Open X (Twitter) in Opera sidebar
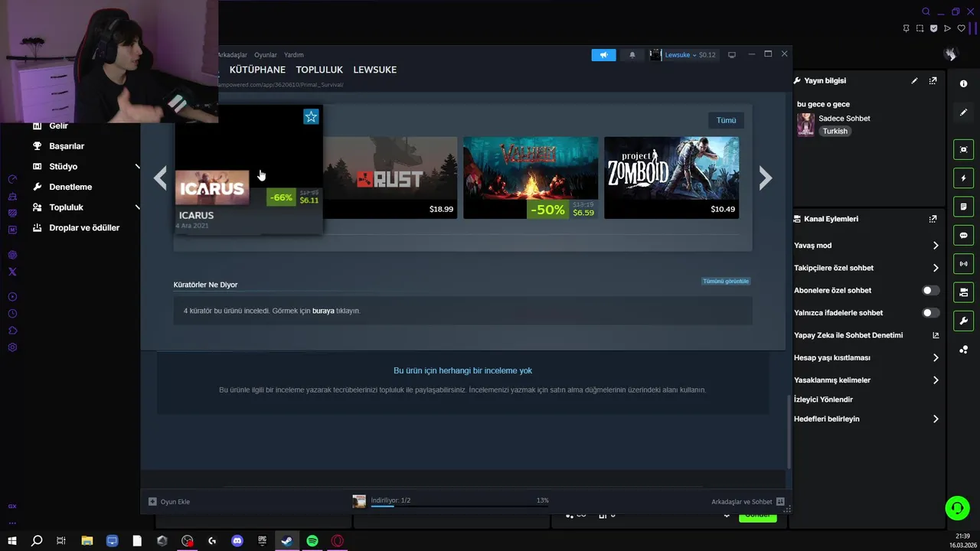980x551 pixels. click(12, 272)
